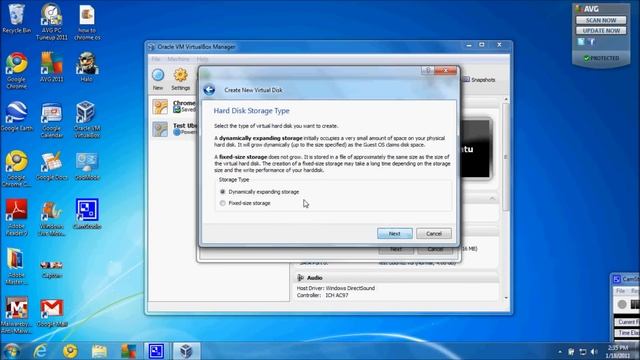Collapse the section with the chevron in details pane
Image resolution: width=640 pixels, height=360 pixels.
492,198
